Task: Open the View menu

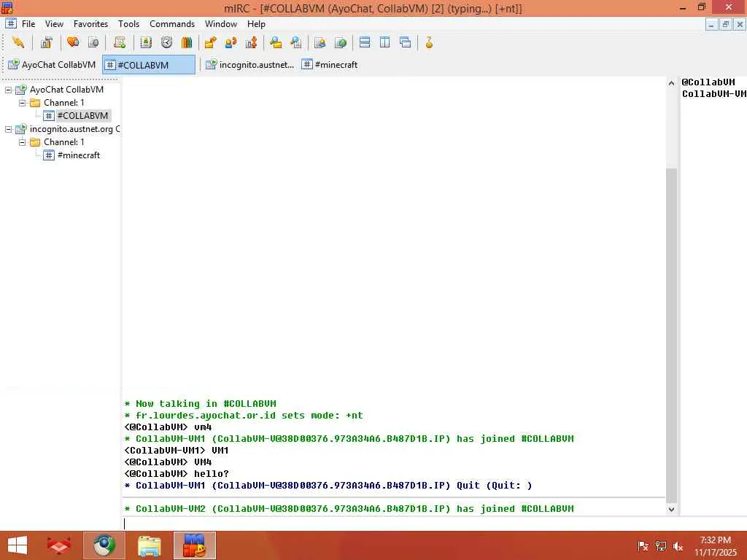Action: click(x=54, y=24)
